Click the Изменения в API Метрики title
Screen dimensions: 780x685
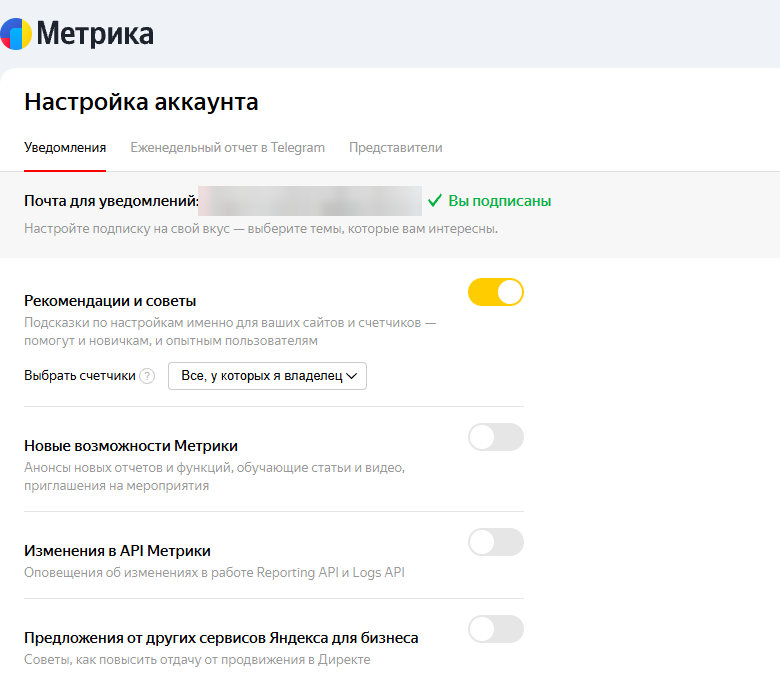point(117,551)
